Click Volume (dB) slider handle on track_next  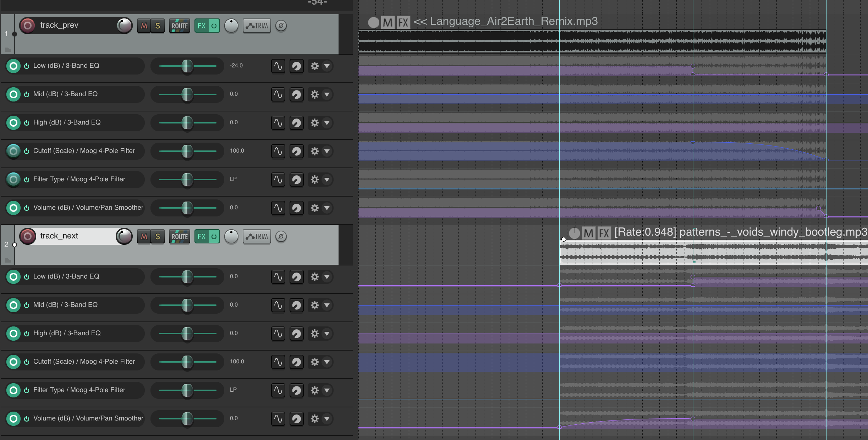[187, 419]
